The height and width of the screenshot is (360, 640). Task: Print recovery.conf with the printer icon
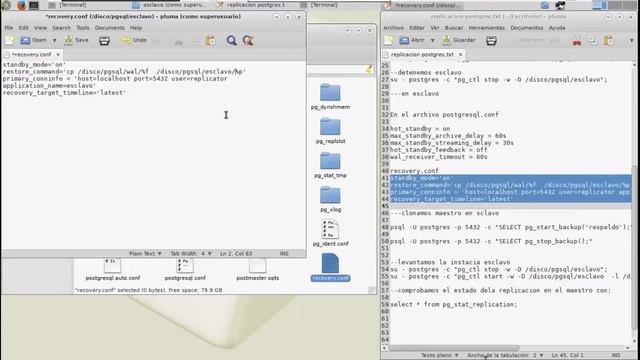pyautogui.click(x=104, y=40)
